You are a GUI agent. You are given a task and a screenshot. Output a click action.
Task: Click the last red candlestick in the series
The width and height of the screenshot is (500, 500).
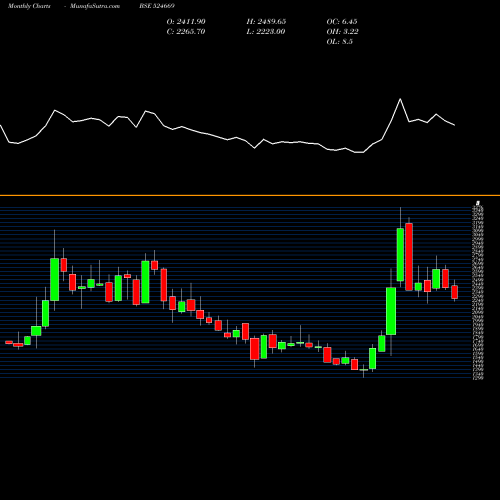click(455, 292)
